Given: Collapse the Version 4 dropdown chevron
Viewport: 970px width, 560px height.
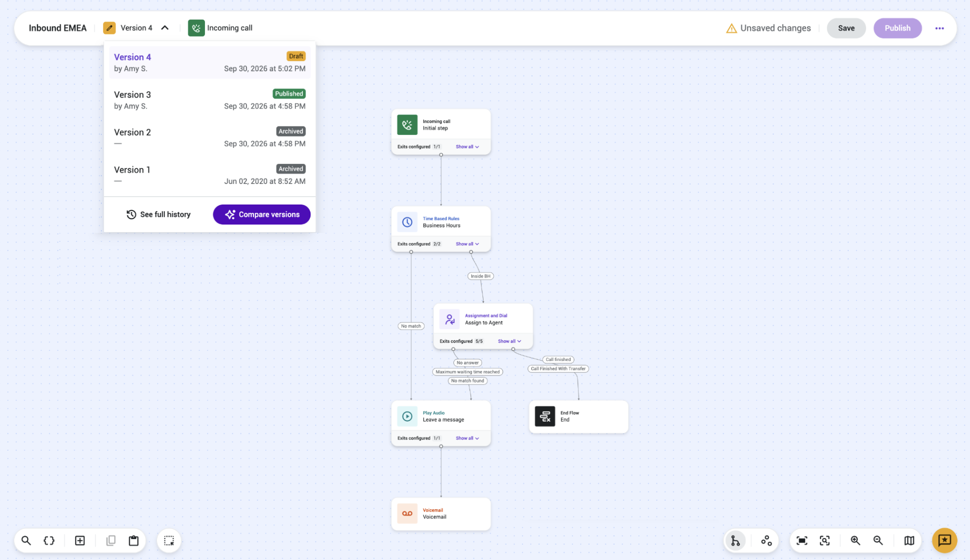Looking at the screenshot, I should point(165,28).
